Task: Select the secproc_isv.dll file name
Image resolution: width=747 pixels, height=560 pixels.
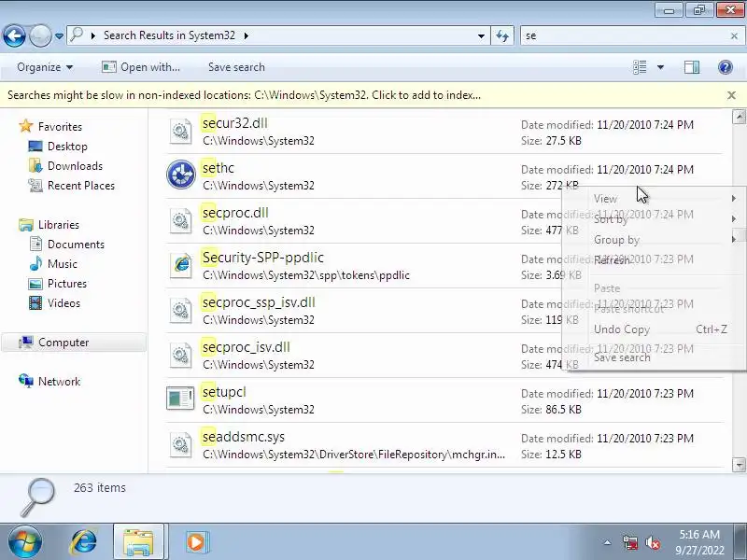Action: (247, 347)
